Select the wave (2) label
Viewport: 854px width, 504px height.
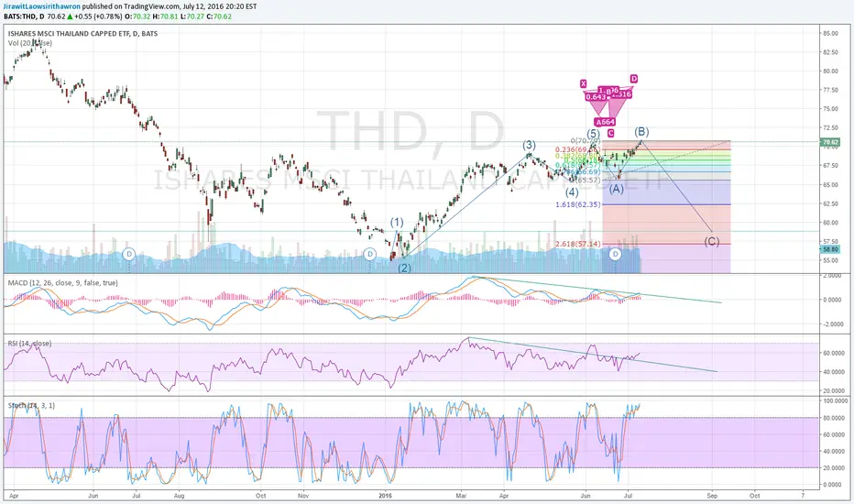point(404,268)
